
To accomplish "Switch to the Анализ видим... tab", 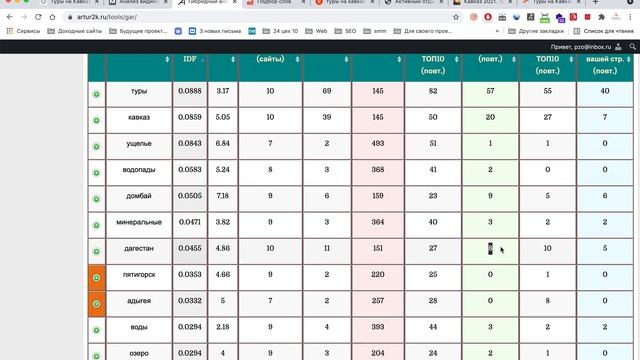I will 139,2.
